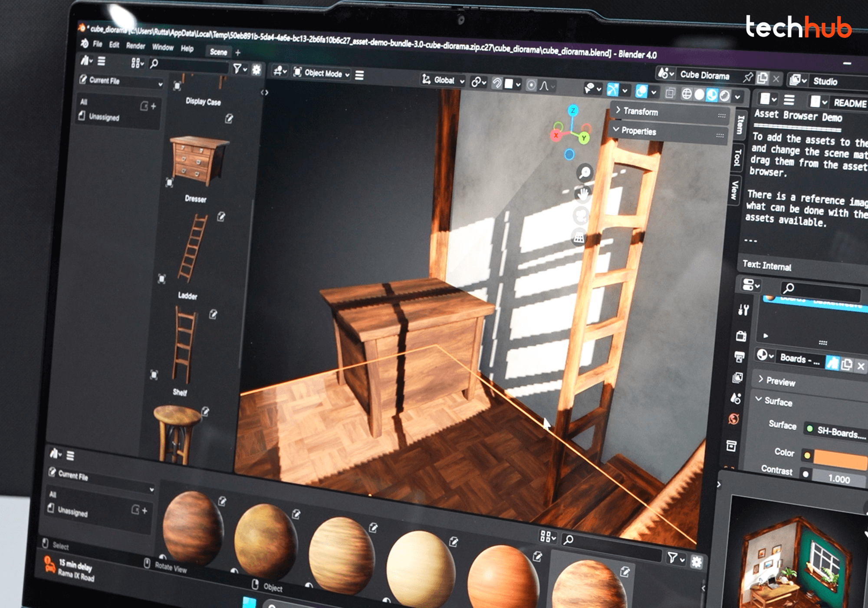The width and height of the screenshot is (868, 608).
Task: Toggle perspective/orthographic grid icon
Action: click(579, 237)
